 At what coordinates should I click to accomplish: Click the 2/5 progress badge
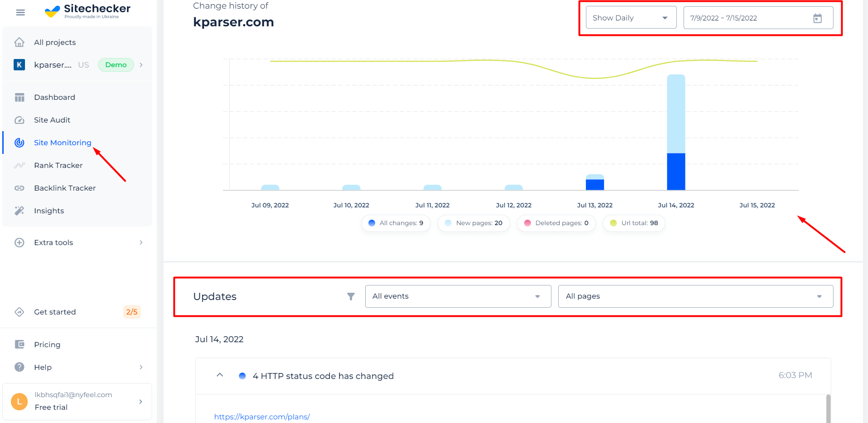click(132, 312)
